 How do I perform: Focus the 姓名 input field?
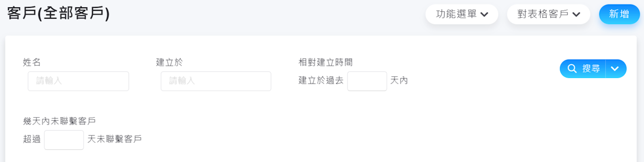pos(78,81)
